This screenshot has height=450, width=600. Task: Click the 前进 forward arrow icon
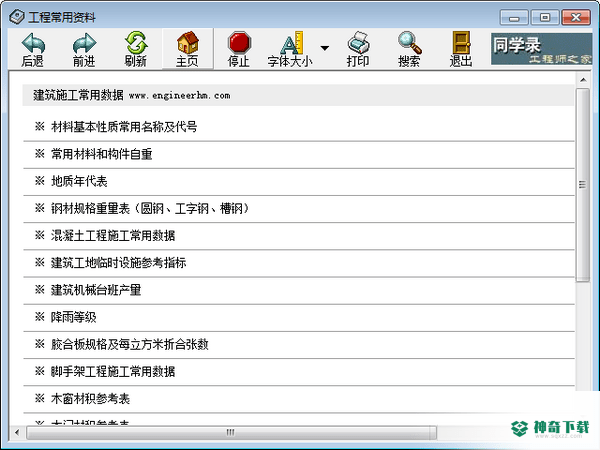pyautogui.click(x=84, y=42)
